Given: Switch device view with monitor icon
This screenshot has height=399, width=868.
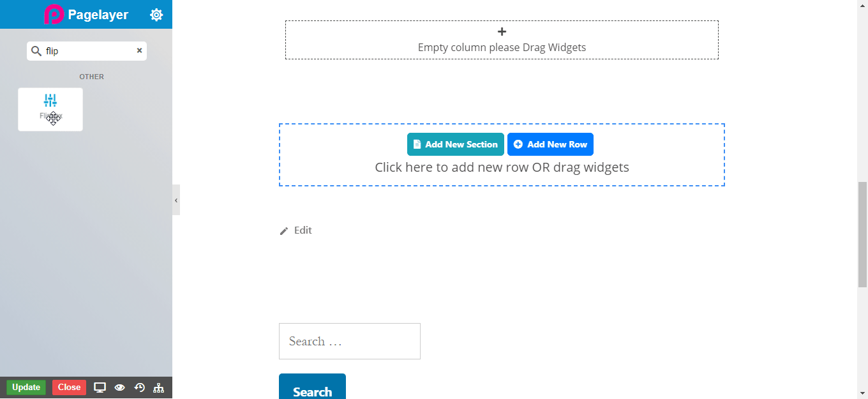Looking at the screenshot, I should pos(100,388).
